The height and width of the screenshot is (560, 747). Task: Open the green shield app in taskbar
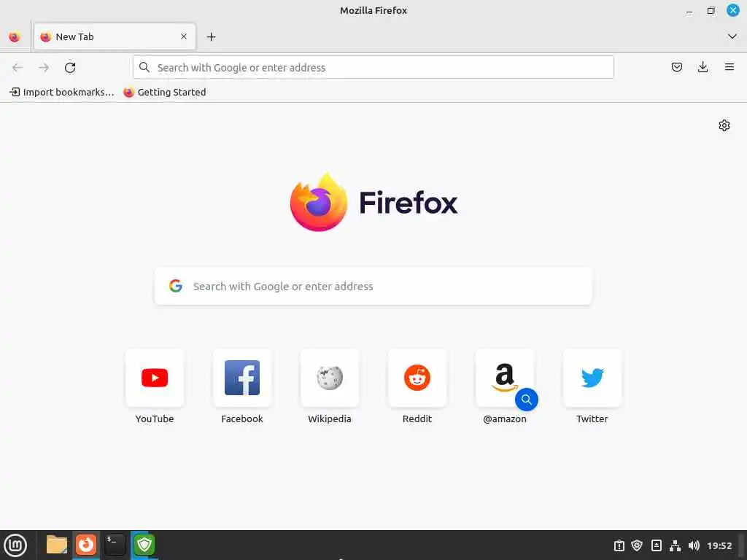144,545
